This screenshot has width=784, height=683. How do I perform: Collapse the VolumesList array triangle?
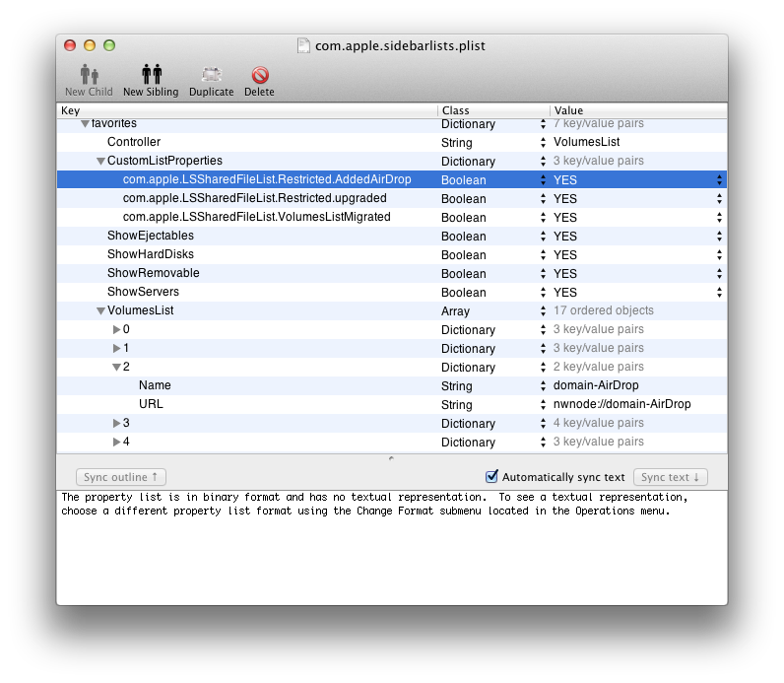(x=100, y=310)
